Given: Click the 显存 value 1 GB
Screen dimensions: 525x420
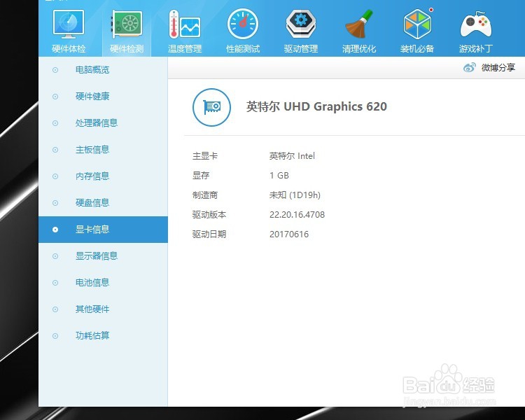Looking at the screenshot, I should point(279,176).
